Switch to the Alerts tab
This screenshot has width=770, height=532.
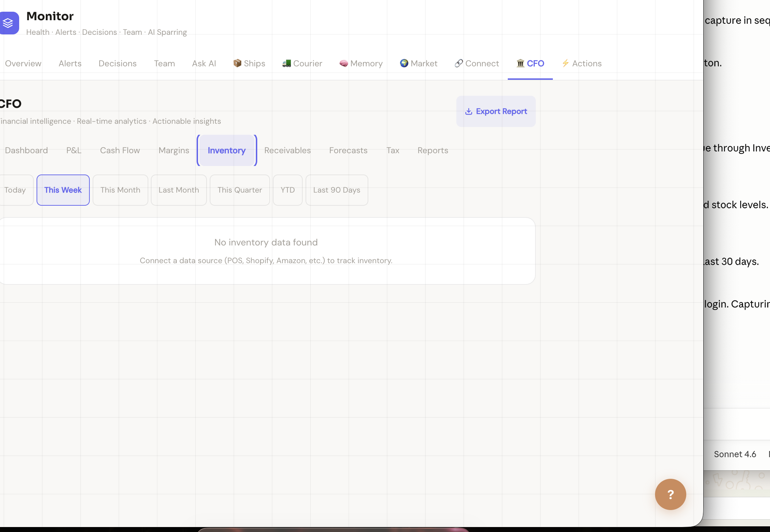70,63
